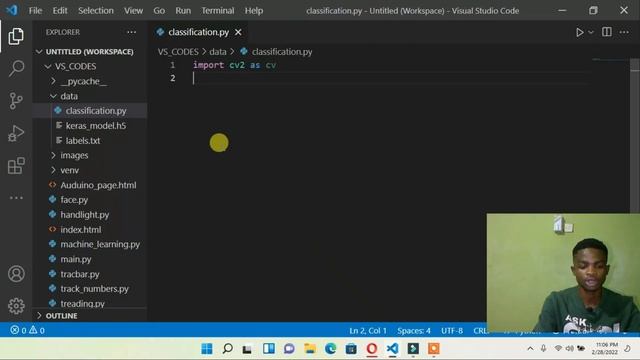Open the Help menu
This screenshot has width=640, height=360.
(x=254, y=11)
